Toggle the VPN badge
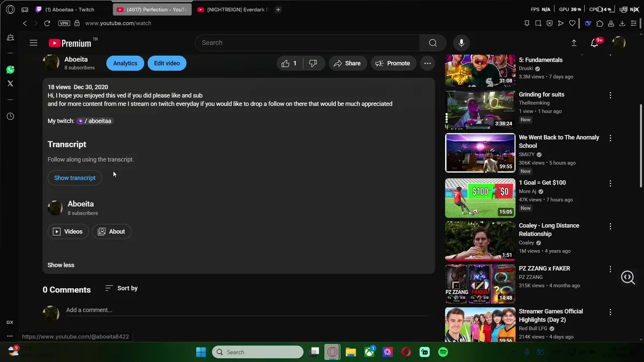Image resolution: width=644 pixels, height=362 pixels. click(x=64, y=23)
